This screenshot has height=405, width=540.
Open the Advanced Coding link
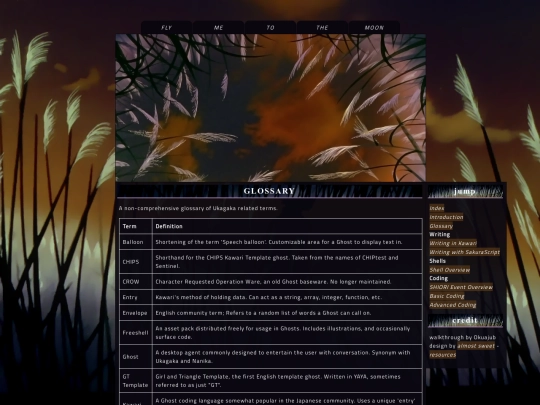point(453,305)
